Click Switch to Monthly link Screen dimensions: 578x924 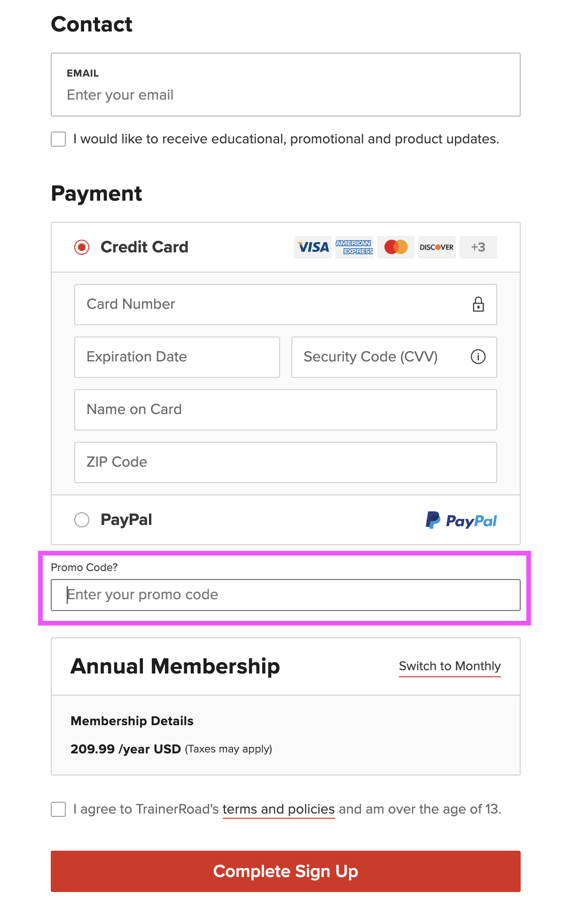[450, 666]
